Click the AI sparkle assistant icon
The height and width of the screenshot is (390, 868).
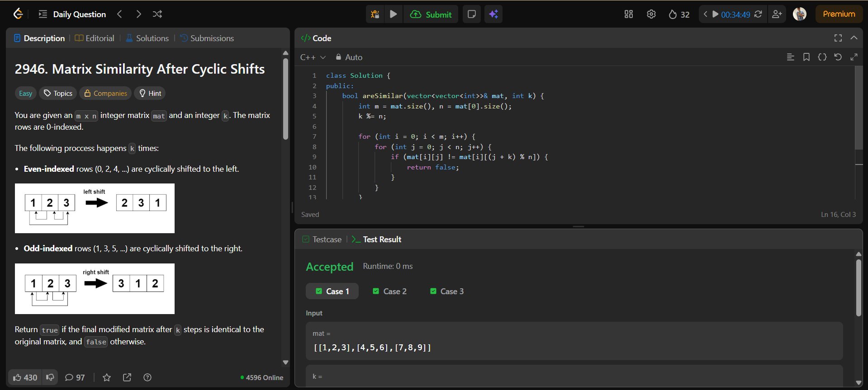coord(493,14)
